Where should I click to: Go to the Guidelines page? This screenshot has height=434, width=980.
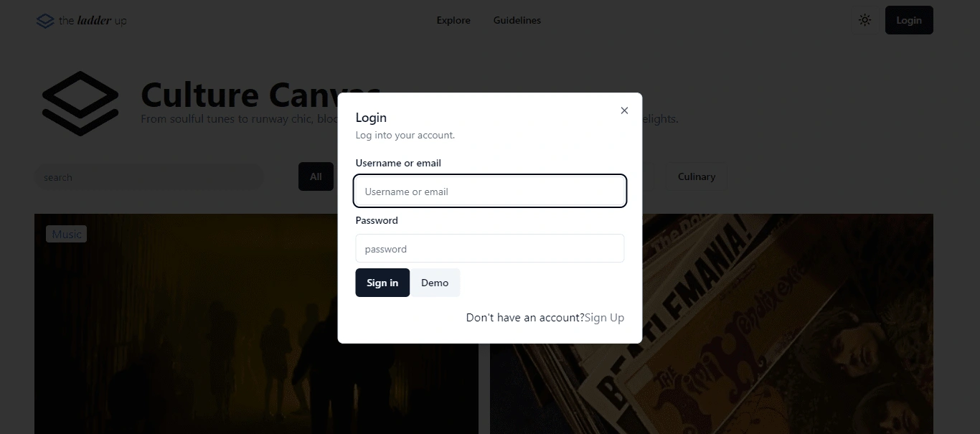click(517, 20)
